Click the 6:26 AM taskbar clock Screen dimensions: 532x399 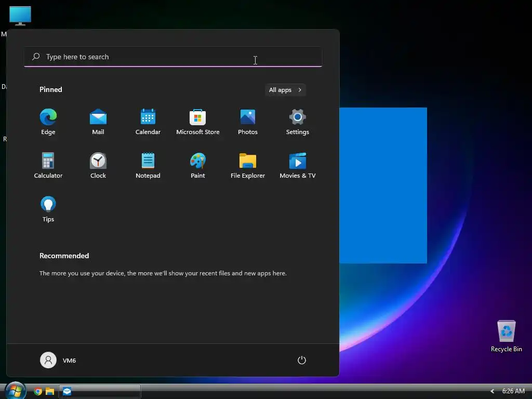[513, 391]
